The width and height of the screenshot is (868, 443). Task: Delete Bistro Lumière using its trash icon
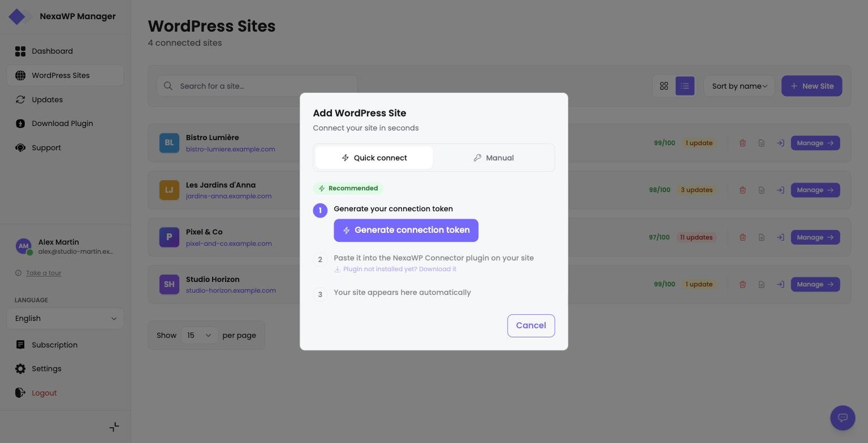742,143
